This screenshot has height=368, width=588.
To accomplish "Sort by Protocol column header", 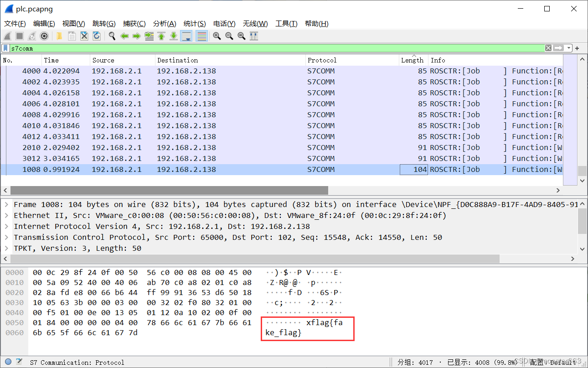I will [352, 60].
